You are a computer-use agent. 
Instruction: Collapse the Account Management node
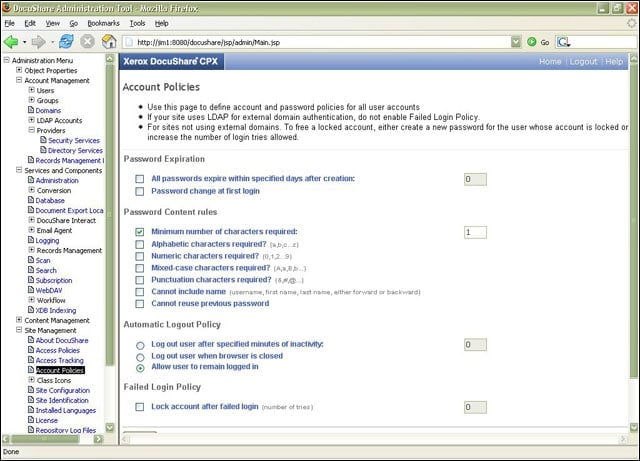(19, 80)
